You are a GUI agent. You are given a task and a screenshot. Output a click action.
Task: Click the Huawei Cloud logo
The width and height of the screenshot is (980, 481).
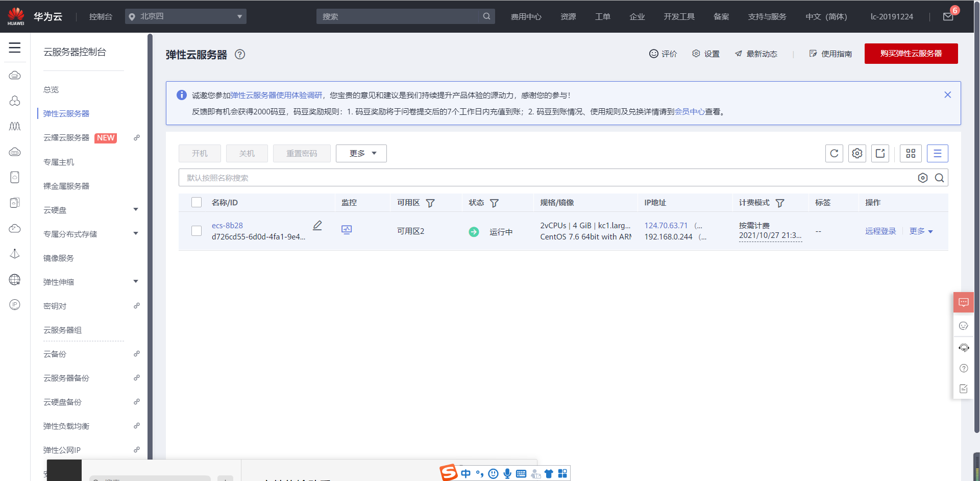point(16,16)
